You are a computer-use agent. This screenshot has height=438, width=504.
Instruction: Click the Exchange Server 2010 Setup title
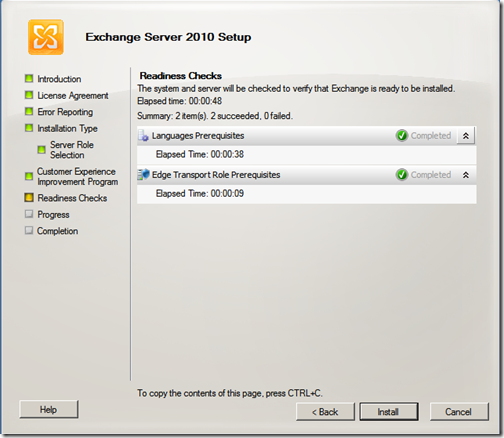(168, 37)
